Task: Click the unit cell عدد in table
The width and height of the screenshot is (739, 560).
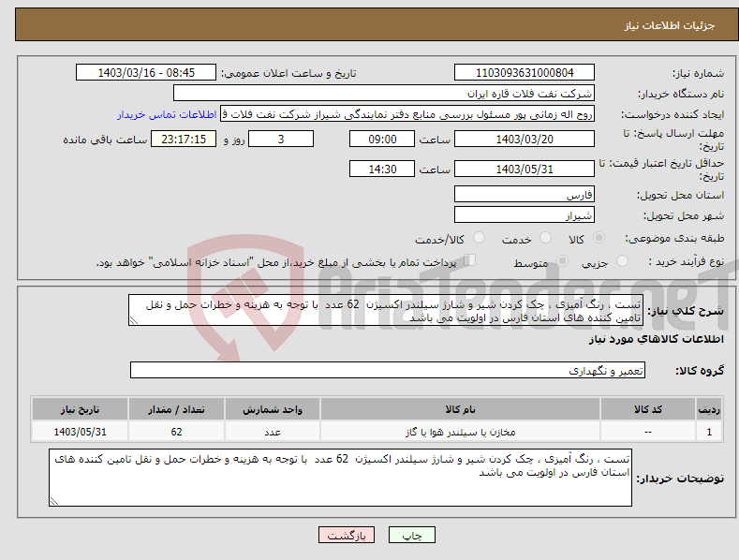Action: coord(273,432)
